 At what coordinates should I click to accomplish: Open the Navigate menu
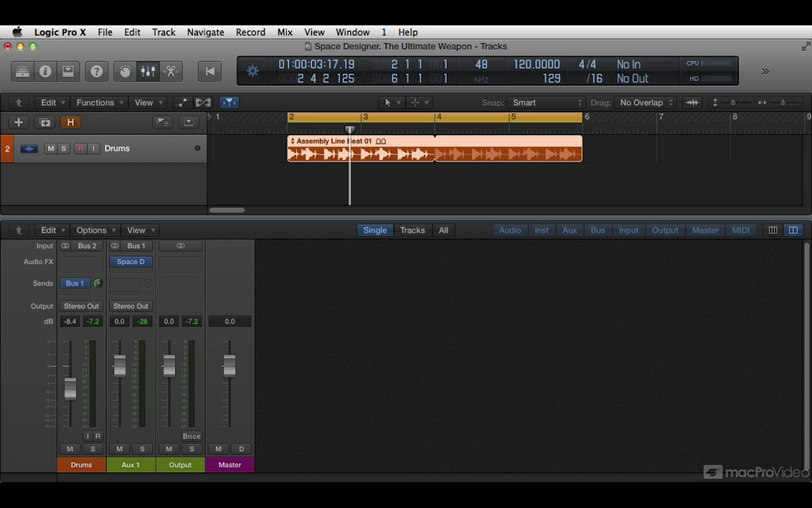206,32
